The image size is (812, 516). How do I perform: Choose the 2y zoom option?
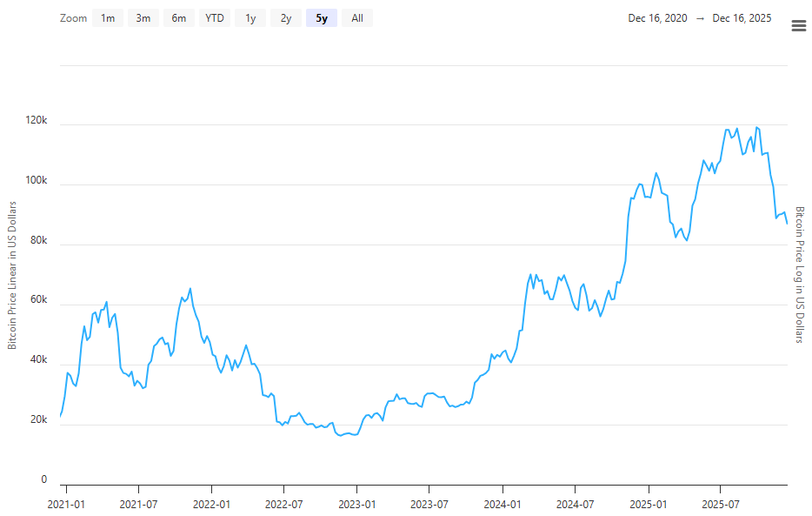(x=285, y=17)
